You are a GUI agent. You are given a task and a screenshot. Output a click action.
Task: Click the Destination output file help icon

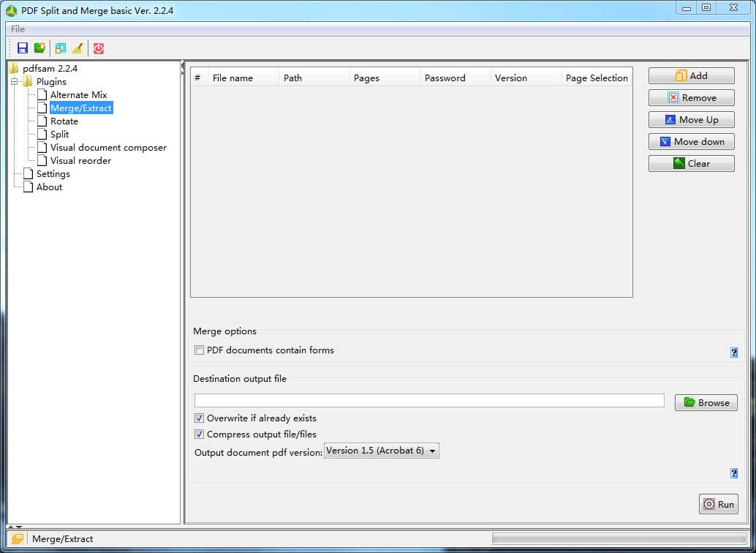coord(734,473)
